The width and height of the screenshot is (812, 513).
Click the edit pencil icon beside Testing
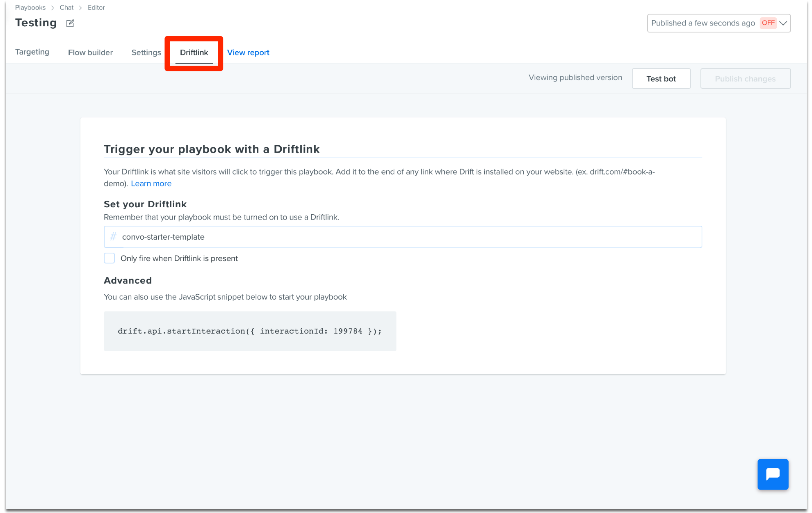point(70,23)
